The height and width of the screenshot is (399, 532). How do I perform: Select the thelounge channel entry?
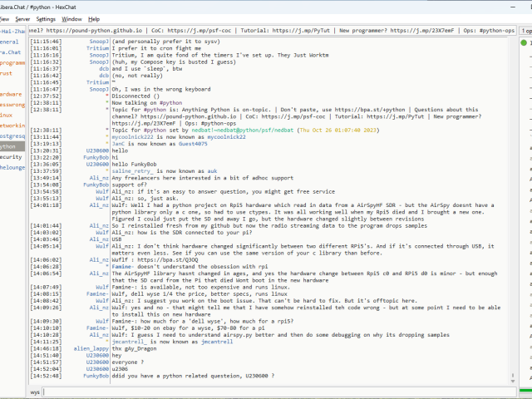coord(12,167)
